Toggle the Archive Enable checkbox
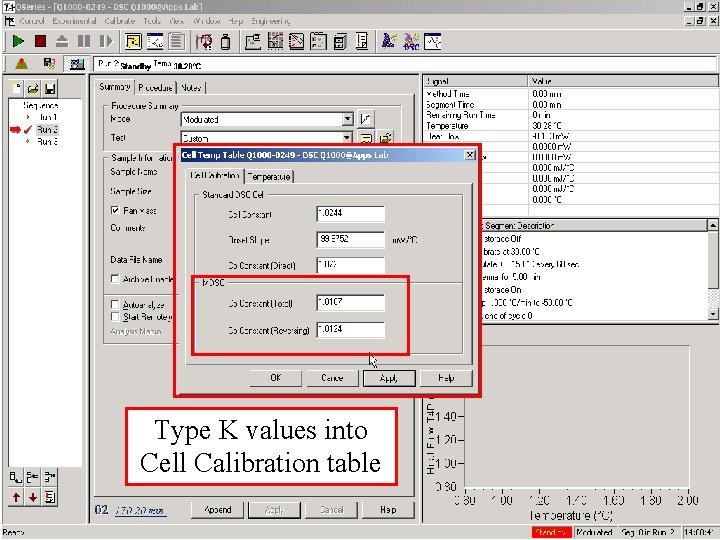The width and height of the screenshot is (720, 540). 115,279
